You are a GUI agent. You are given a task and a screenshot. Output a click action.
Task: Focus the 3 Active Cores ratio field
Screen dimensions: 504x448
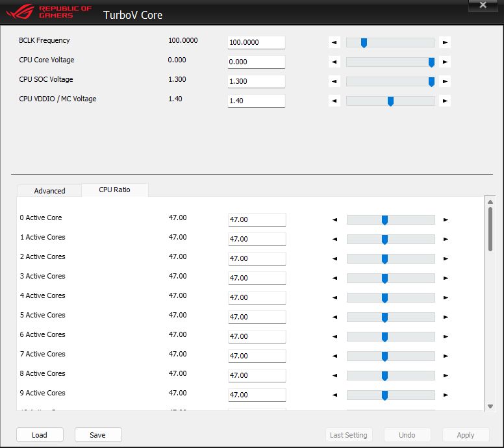coord(257,279)
